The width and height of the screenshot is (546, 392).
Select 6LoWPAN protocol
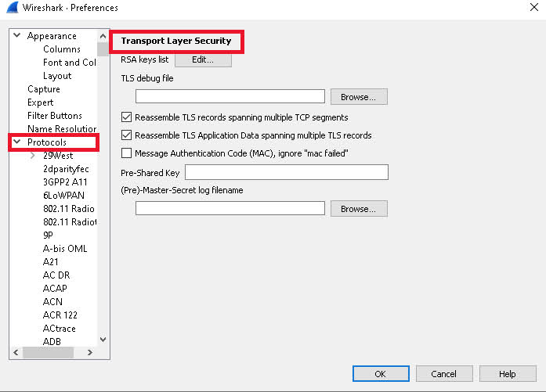coord(63,195)
